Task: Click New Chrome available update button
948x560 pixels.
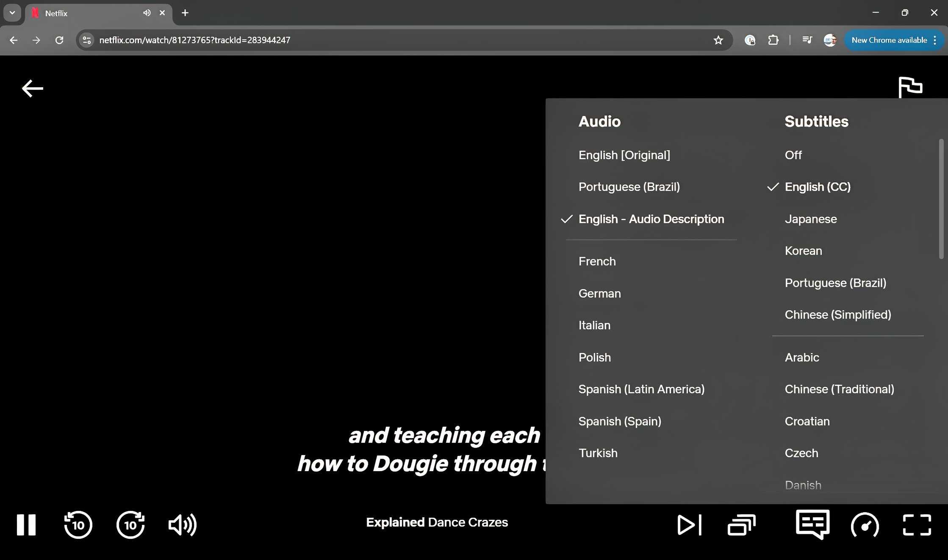Action: 889,40
